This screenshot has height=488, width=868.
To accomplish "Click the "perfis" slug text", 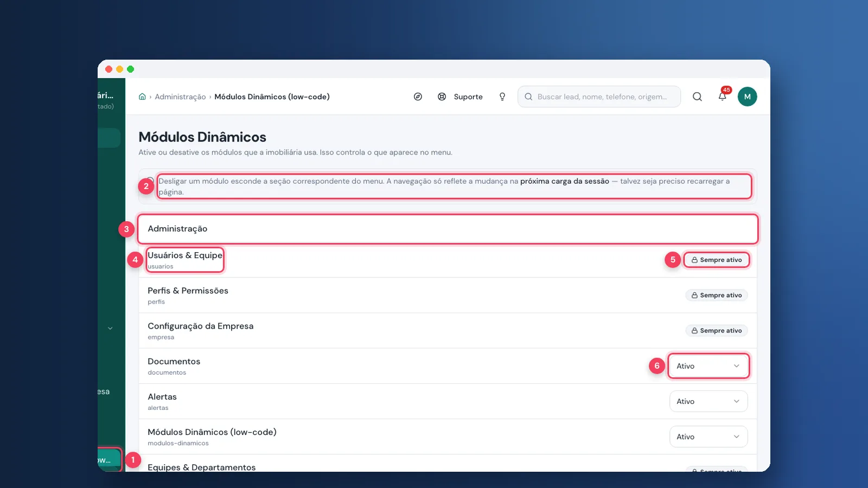I will 156,302.
